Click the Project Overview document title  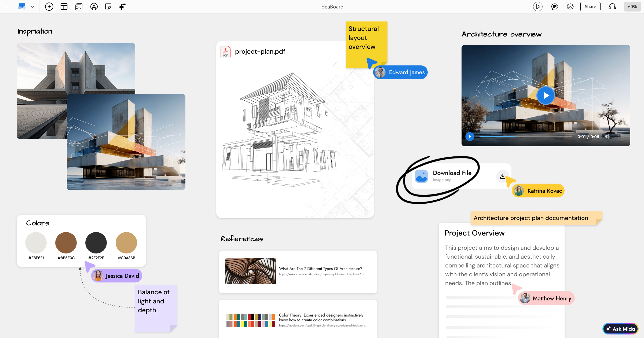475,233
